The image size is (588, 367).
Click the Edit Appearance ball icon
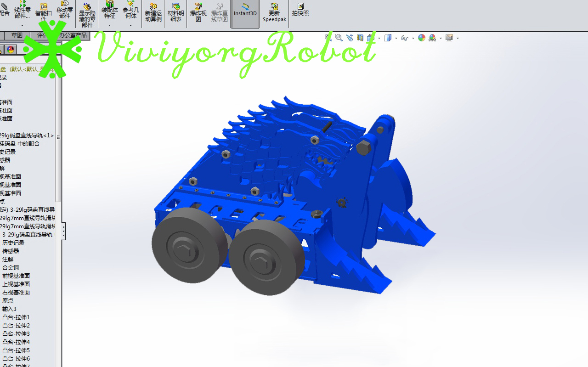(421, 38)
